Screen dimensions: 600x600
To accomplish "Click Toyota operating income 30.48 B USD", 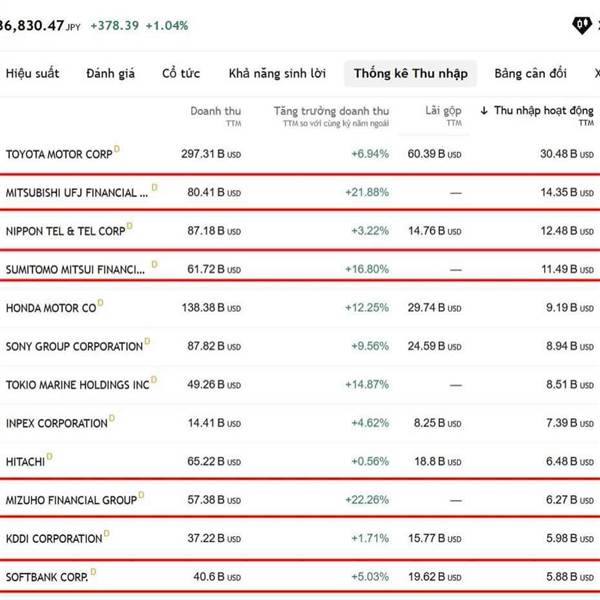I will click(x=567, y=154).
